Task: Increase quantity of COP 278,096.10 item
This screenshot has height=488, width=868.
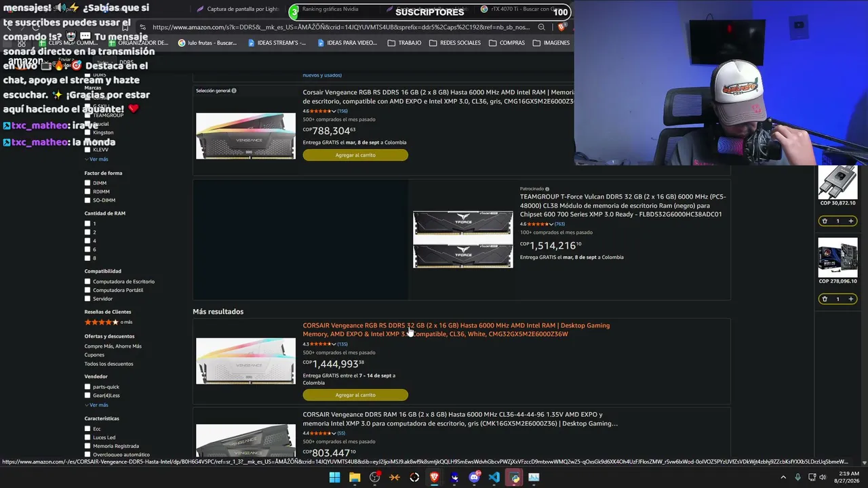Action: click(850, 299)
